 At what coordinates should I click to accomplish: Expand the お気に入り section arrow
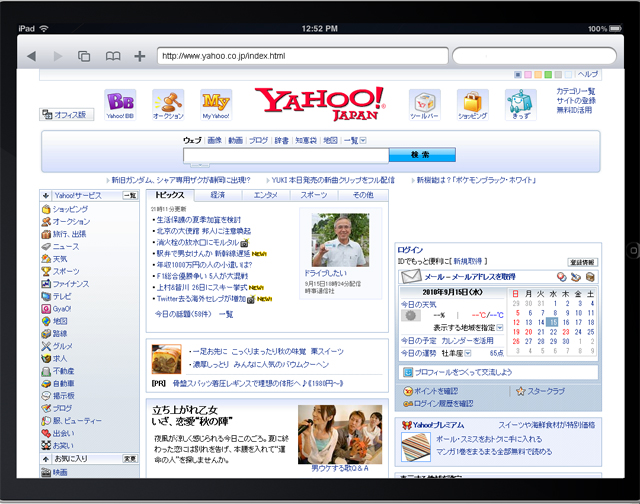(46, 459)
